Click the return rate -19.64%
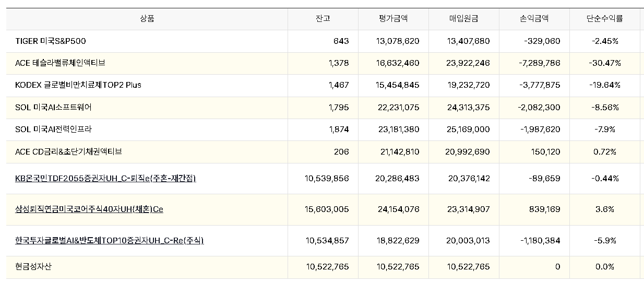The width and height of the screenshot is (644, 282). (x=605, y=85)
